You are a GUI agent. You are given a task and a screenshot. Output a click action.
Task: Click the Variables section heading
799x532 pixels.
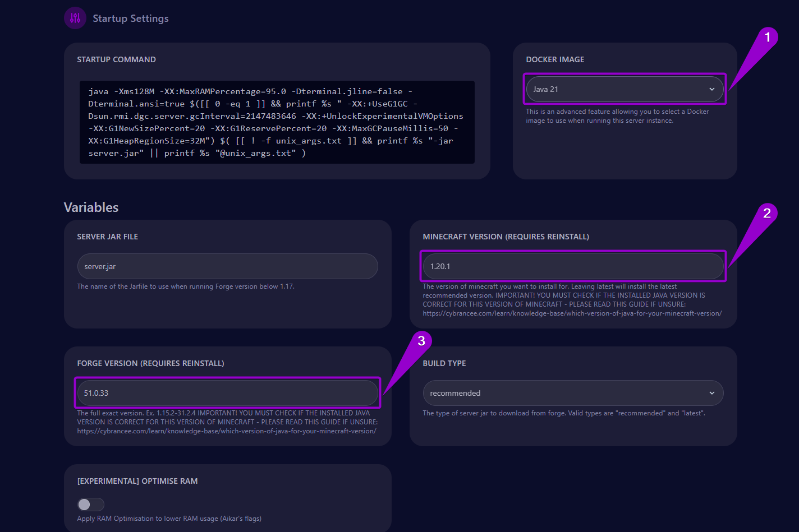tap(91, 207)
